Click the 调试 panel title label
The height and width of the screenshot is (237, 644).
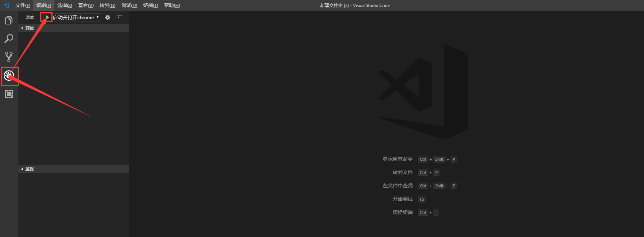click(30, 17)
